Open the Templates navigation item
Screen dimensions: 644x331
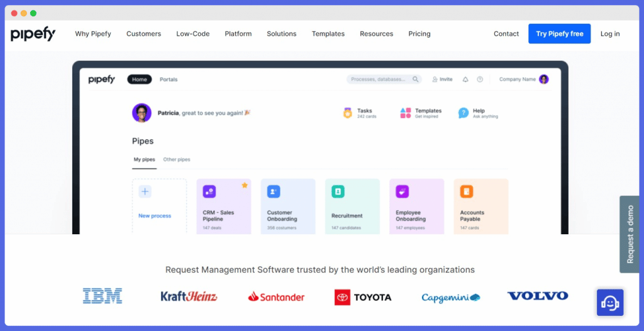click(328, 34)
